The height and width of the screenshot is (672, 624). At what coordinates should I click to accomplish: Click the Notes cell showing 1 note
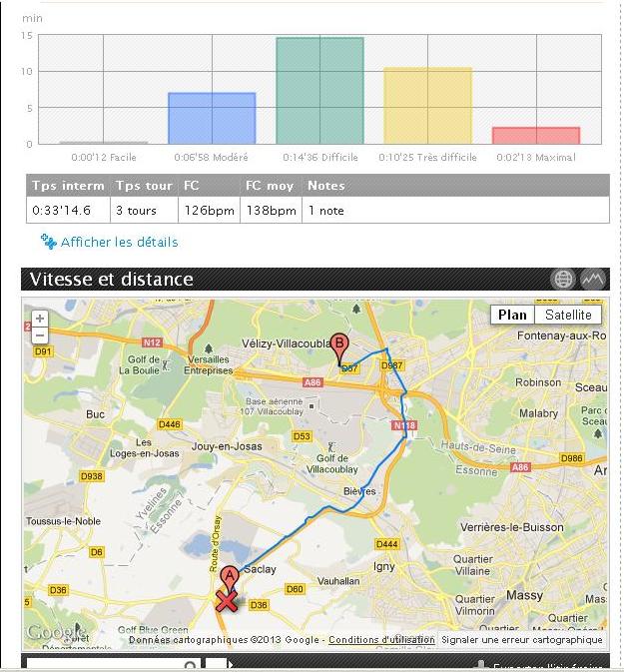coord(324,211)
